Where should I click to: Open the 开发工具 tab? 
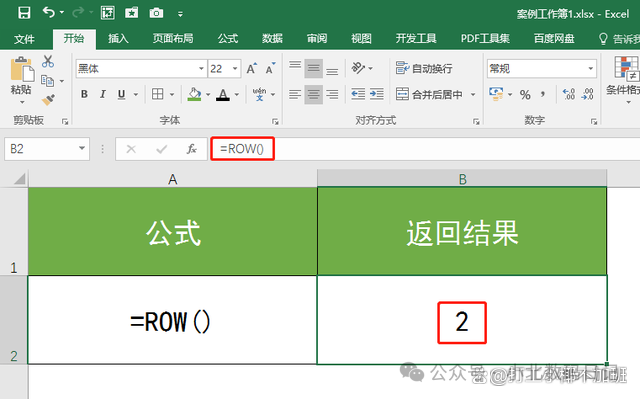click(416, 39)
